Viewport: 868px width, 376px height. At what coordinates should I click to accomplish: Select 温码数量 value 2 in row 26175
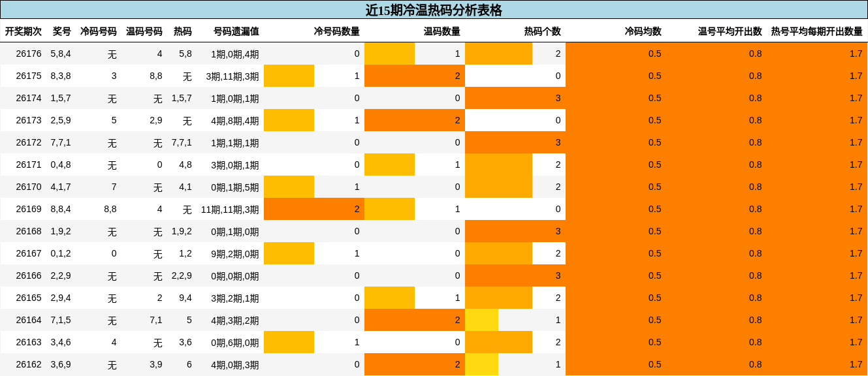click(x=458, y=76)
